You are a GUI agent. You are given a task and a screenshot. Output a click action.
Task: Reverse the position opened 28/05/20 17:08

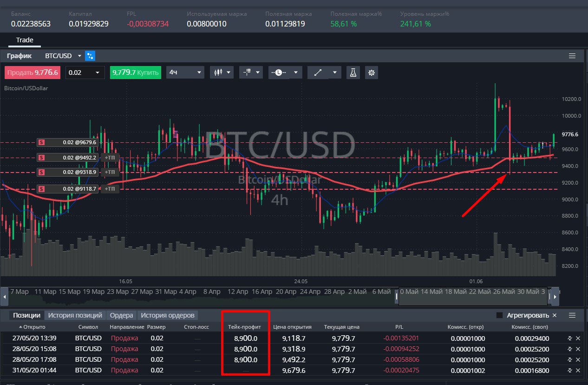point(570,359)
